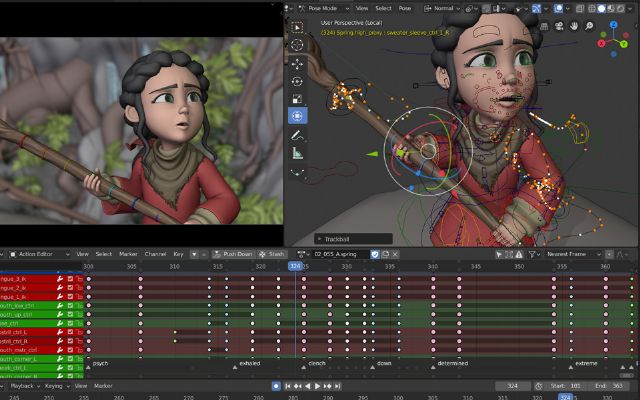Toggle X-ray view icon in header
The width and height of the screenshot is (640, 400).
[x=580, y=9]
